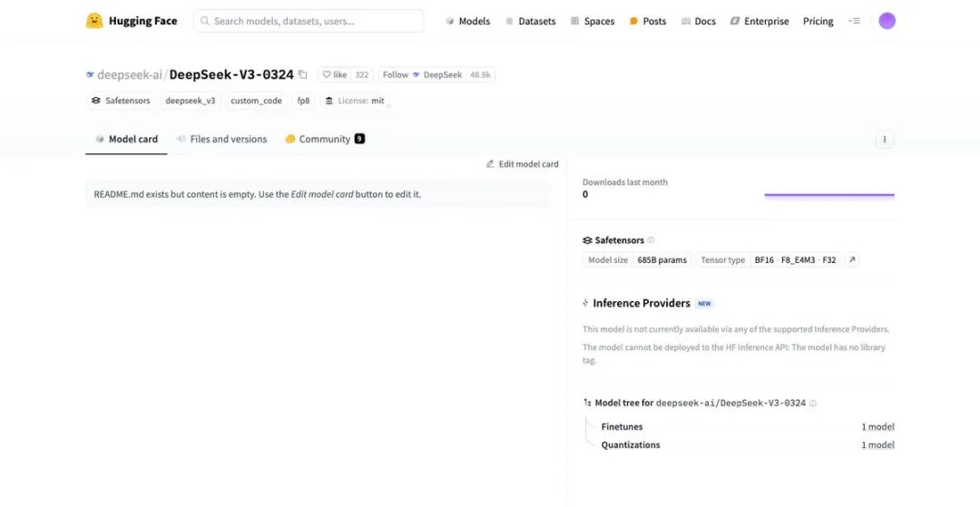Select the Safetensors tag
Screen dimensions: 980x507
pyautogui.click(x=122, y=101)
